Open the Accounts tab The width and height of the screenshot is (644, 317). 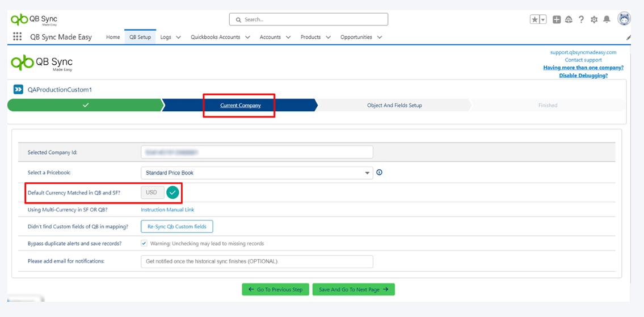tap(270, 37)
